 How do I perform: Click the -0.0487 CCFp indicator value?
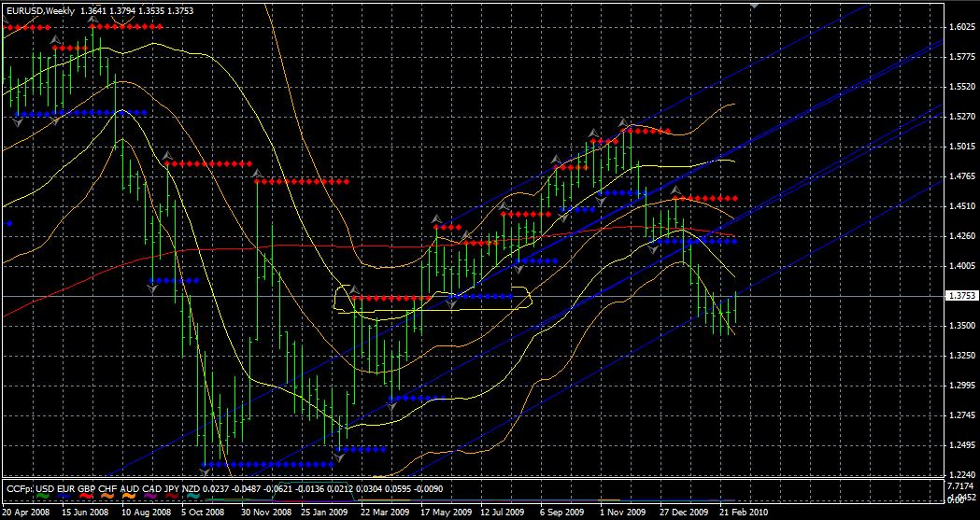tap(245, 489)
